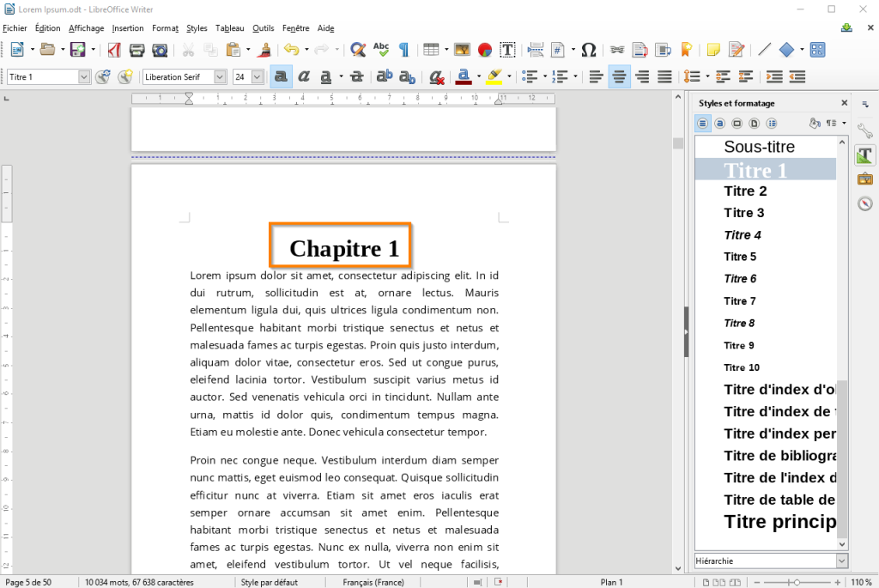This screenshot has height=588, width=879.
Task: Insert a chart via pie icon
Action: [485, 50]
